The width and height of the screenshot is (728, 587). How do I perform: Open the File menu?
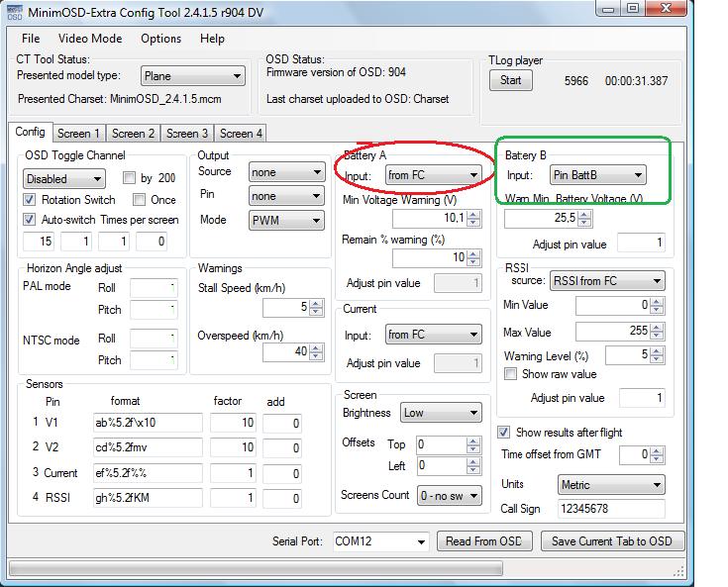[x=31, y=39]
